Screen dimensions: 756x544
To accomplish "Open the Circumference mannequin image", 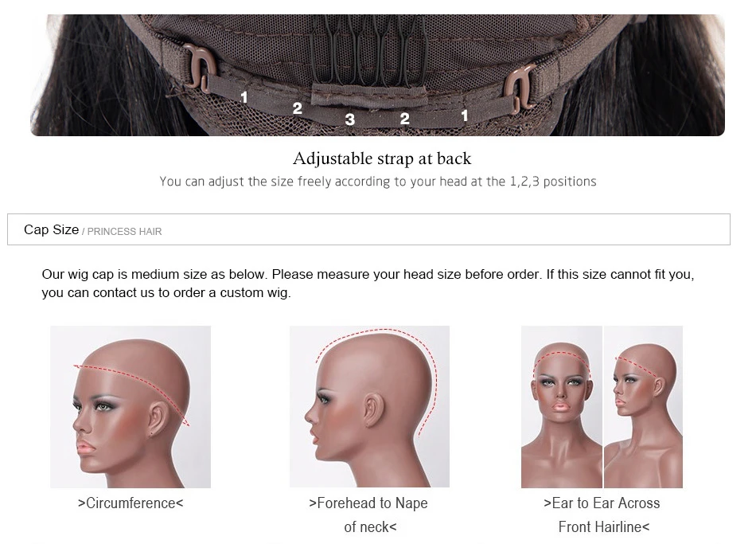I will point(131,406).
